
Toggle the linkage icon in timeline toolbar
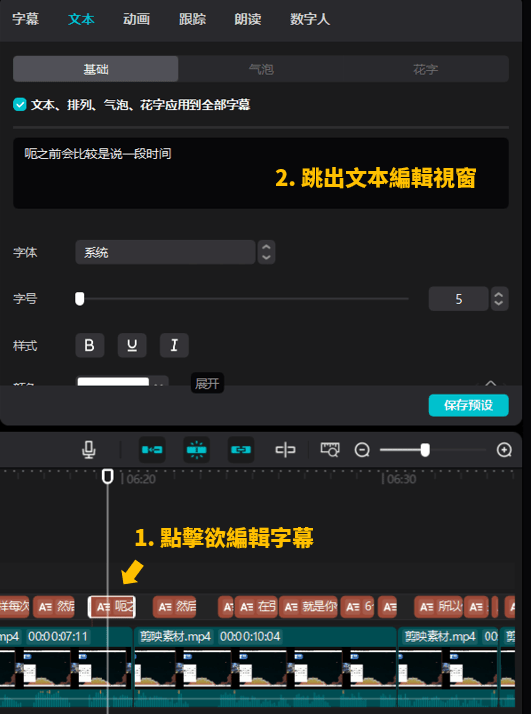241,450
